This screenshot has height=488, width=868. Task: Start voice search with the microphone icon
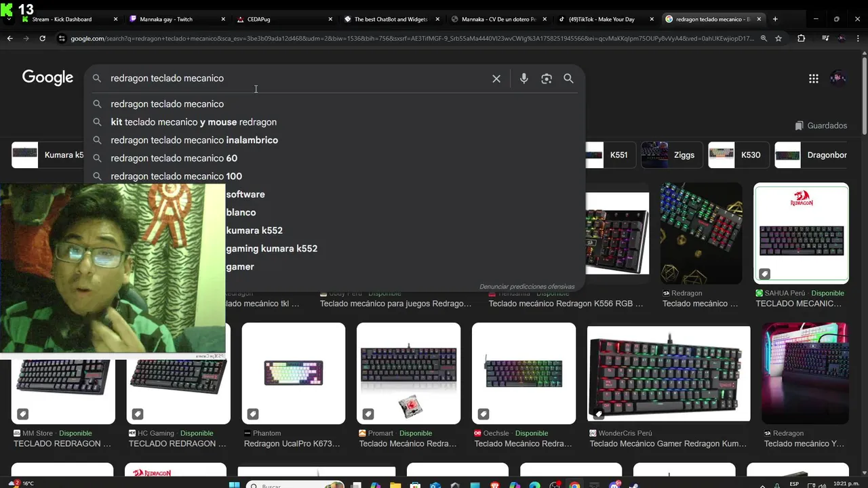pos(524,79)
